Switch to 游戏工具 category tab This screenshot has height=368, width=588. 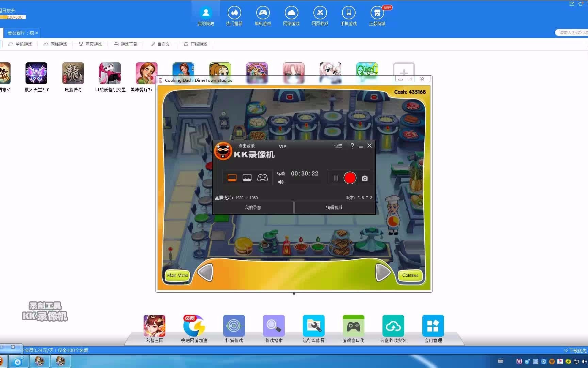[125, 44]
